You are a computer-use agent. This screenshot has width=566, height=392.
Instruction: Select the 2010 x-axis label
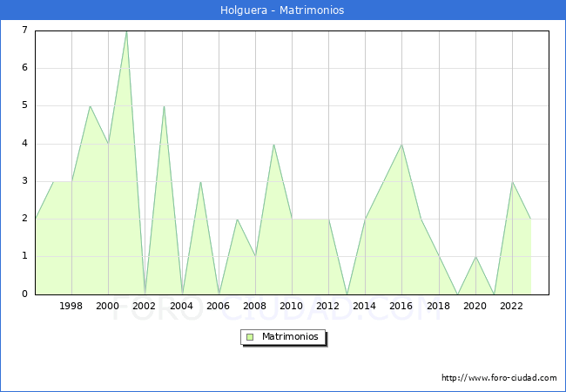[292, 306]
